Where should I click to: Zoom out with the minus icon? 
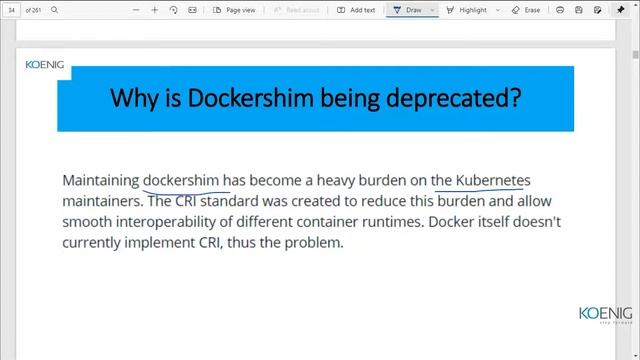136,10
